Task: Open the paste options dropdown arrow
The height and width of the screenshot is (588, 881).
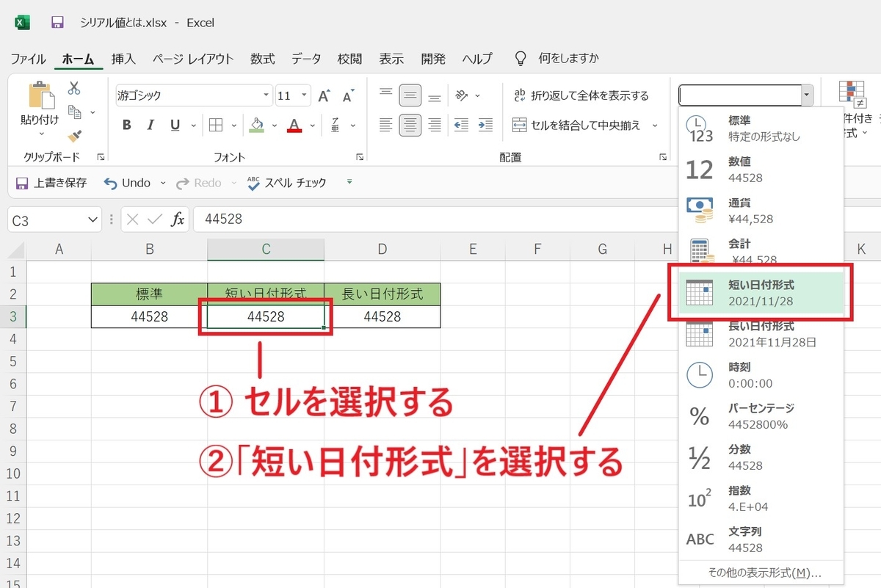Action: 40,133
